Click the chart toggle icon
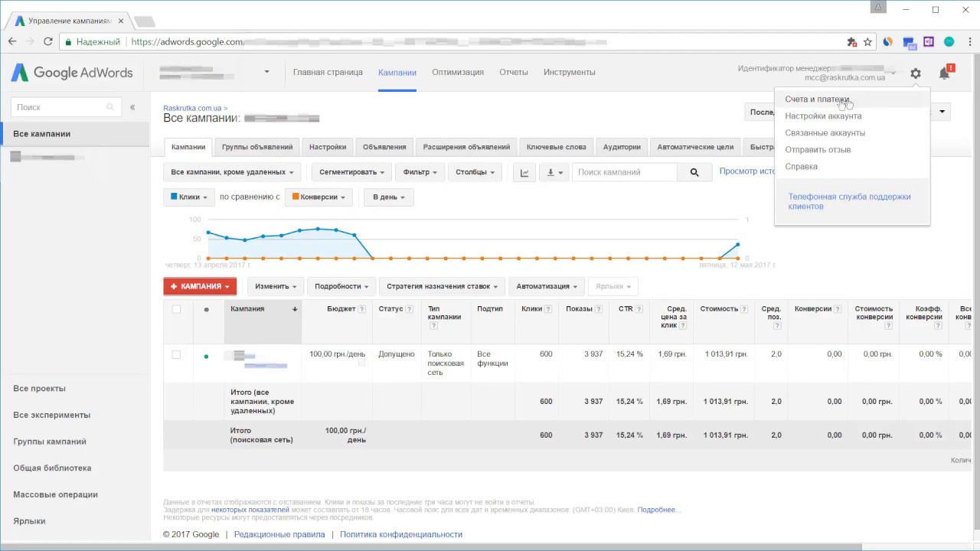 click(524, 173)
